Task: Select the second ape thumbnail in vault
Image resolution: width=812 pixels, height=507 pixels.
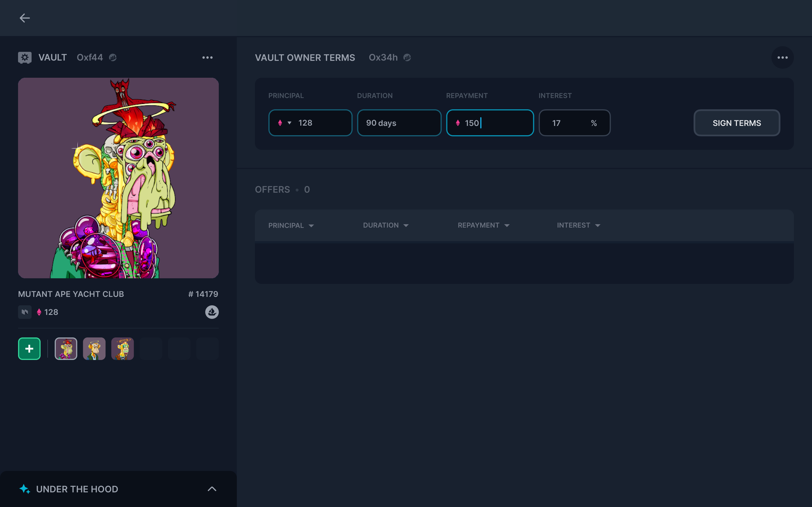Action: tap(94, 349)
